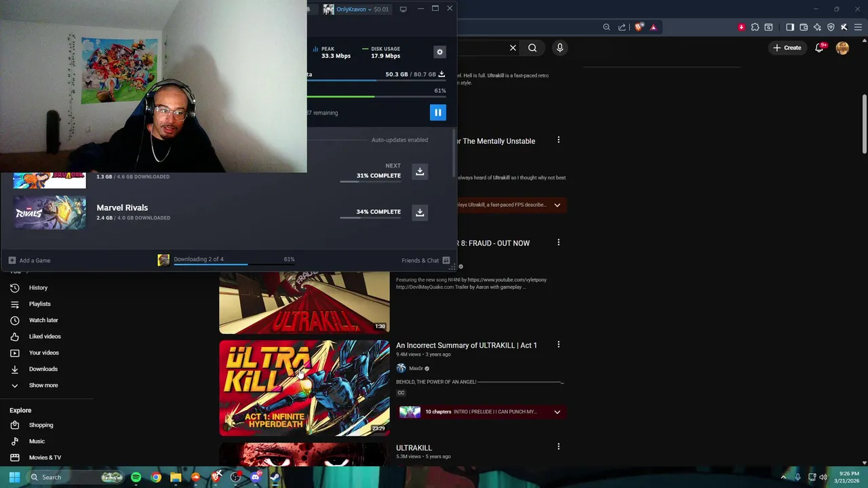Click the YouTube search magnifier button
Viewport: 868px width, 488px height.
[532, 47]
